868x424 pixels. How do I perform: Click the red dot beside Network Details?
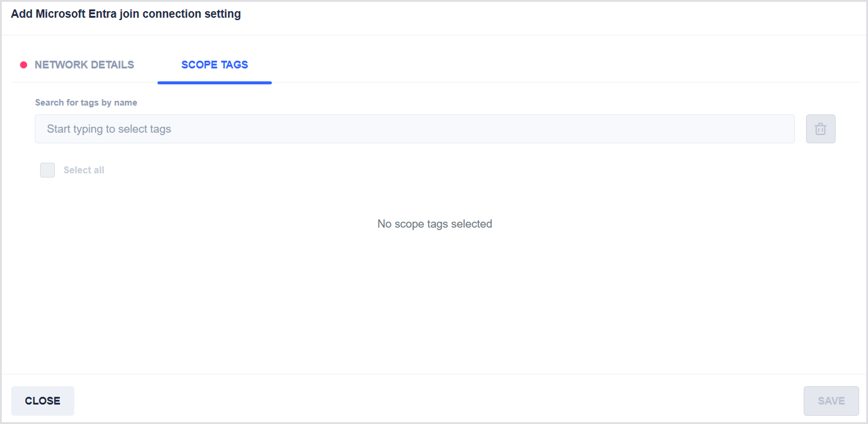(24, 65)
